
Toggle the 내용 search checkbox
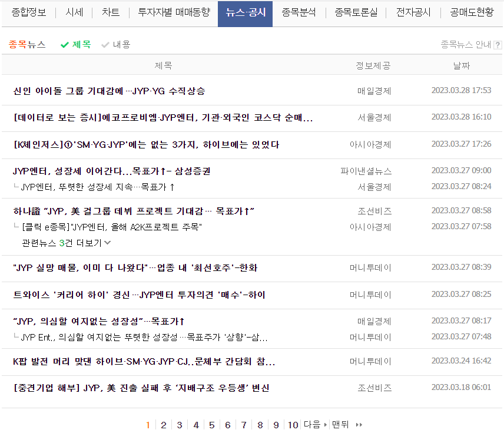(116, 44)
